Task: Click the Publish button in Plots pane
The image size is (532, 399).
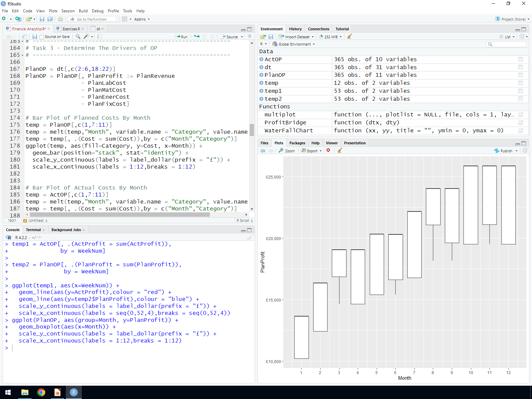Action: pyautogui.click(x=504, y=151)
